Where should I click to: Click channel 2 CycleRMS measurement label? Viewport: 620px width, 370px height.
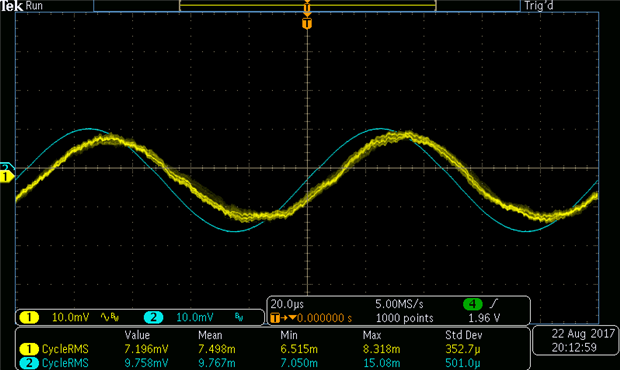[65, 363]
